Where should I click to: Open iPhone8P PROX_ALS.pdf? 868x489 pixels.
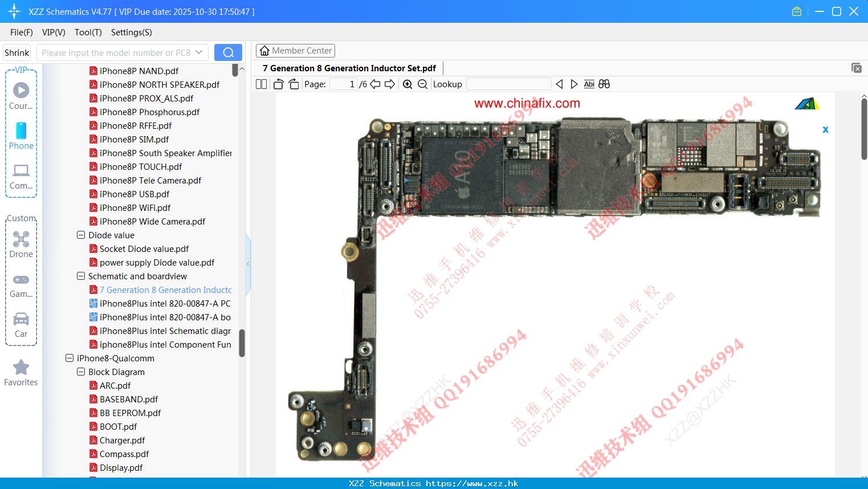point(146,98)
